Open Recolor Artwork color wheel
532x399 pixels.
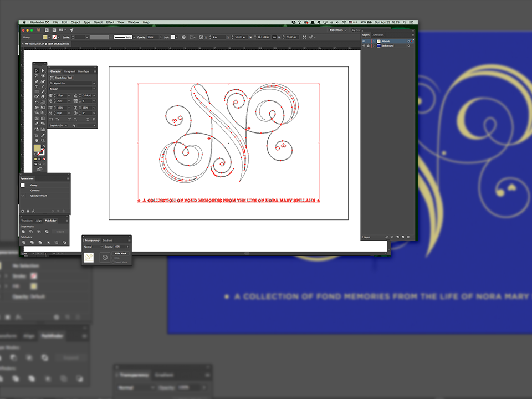[183, 37]
